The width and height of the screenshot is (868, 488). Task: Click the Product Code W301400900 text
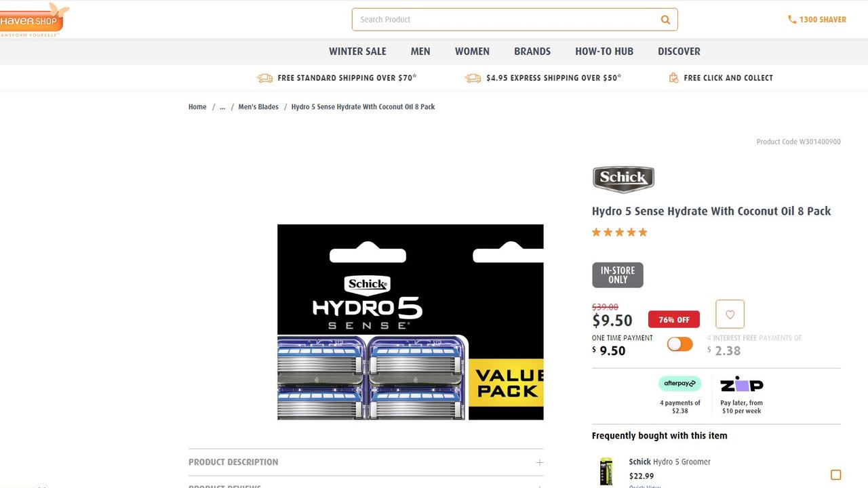799,142
